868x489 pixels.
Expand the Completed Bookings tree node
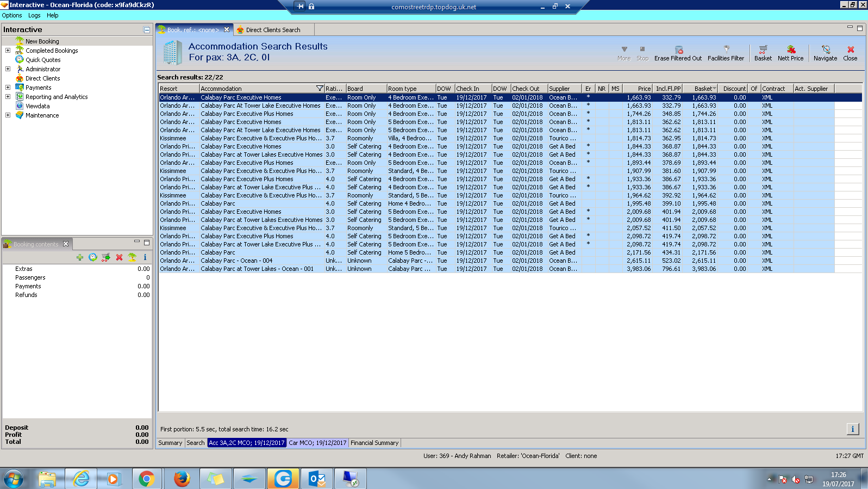point(8,51)
